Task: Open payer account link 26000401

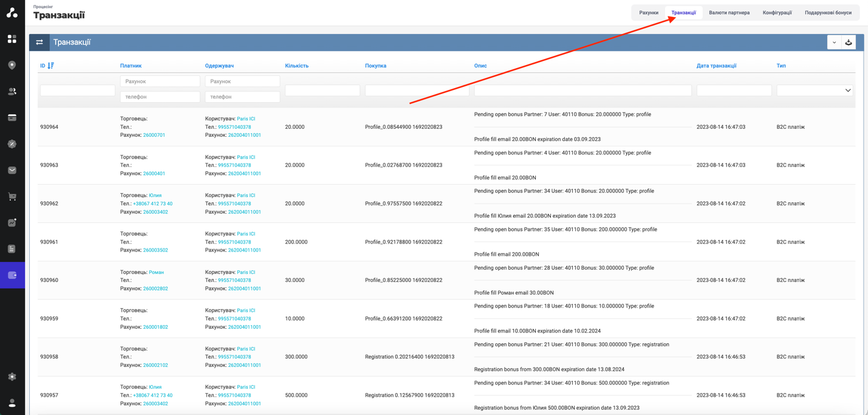Action: coord(154,174)
